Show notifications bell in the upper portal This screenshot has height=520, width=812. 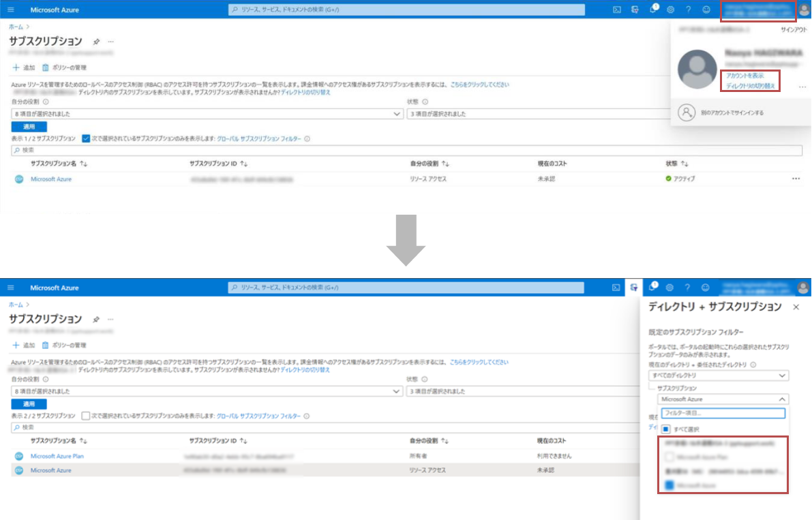coord(653,10)
